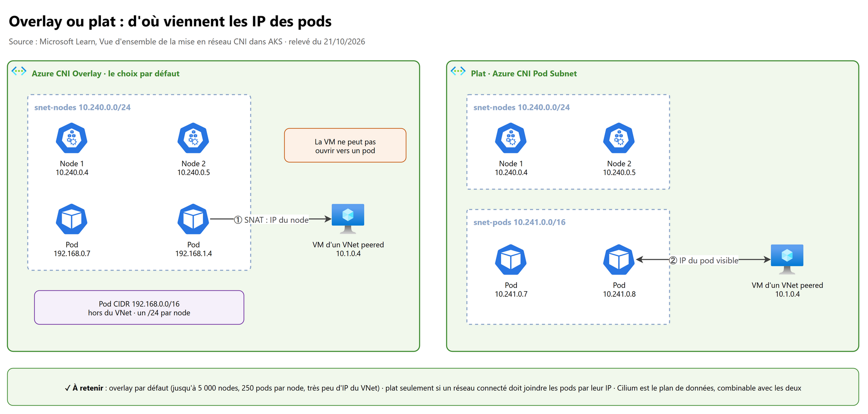The height and width of the screenshot is (414, 868).
Task: Click the Node 1 icon in the Overlay panel
Action: pyautogui.click(x=72, y=138)
